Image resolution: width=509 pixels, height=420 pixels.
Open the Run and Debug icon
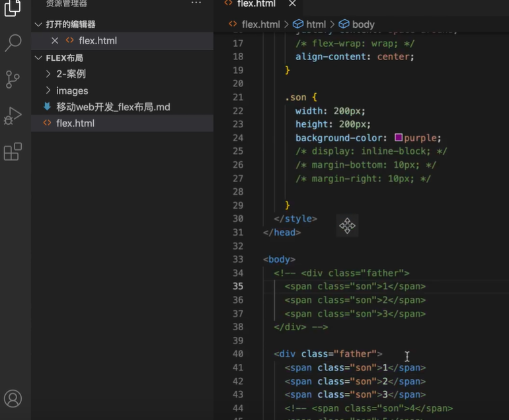[13, 116]
